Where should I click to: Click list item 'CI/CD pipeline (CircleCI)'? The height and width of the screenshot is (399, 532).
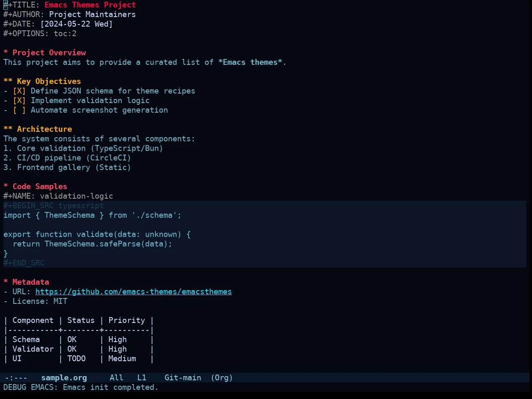click(74, 158)
